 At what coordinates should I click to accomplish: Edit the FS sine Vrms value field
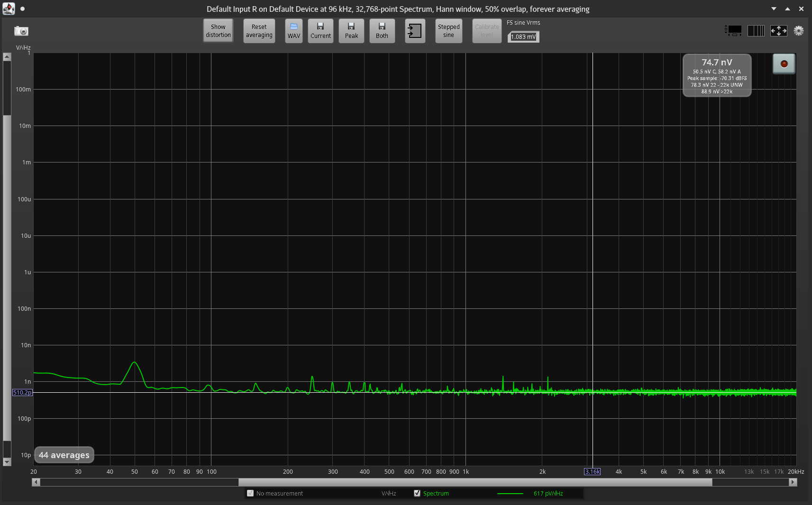523,37
